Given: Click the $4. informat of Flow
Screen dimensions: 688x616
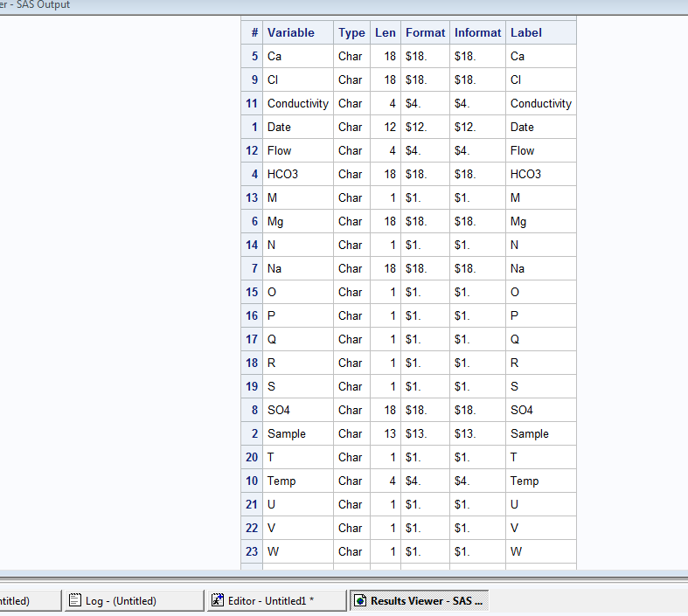Looking at the screenshot, I should [x=477, y=151].
